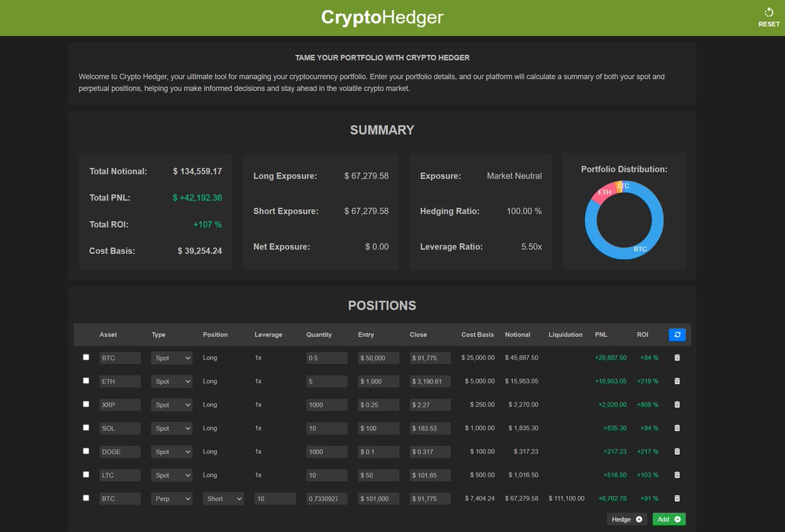Open the Type dropdown for the DOGE row
The width and height of the screenshot is (785, 532).
[x=171, y=452]
